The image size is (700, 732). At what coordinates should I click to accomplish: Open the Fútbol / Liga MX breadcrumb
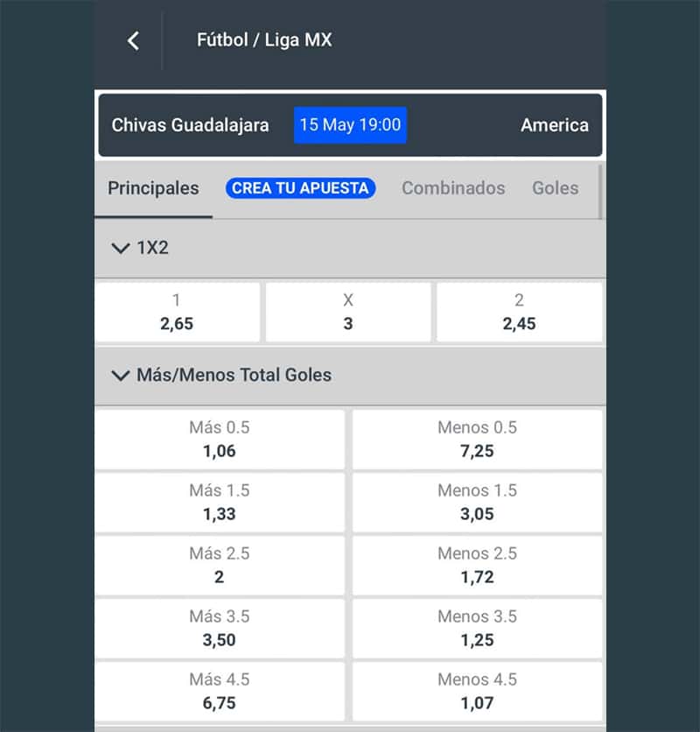264,40
